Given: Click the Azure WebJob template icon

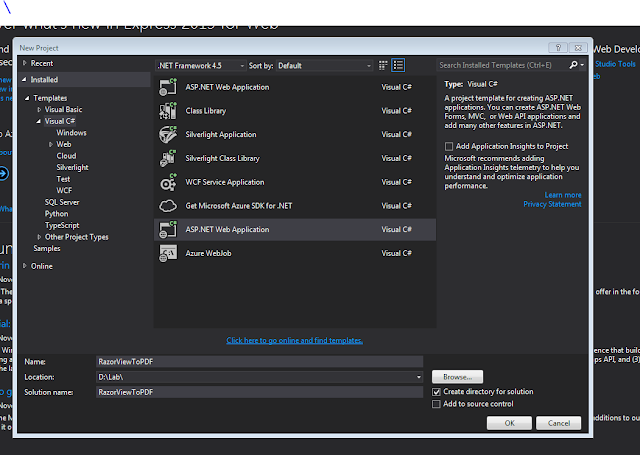Looking at the screenshot, I should pos(168,253).
